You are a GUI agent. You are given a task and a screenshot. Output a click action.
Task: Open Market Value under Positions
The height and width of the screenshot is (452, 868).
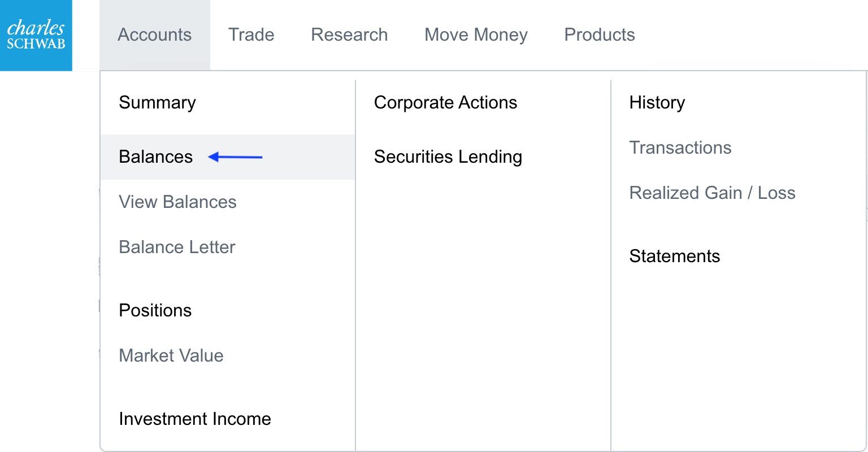[x=171, y=356]
